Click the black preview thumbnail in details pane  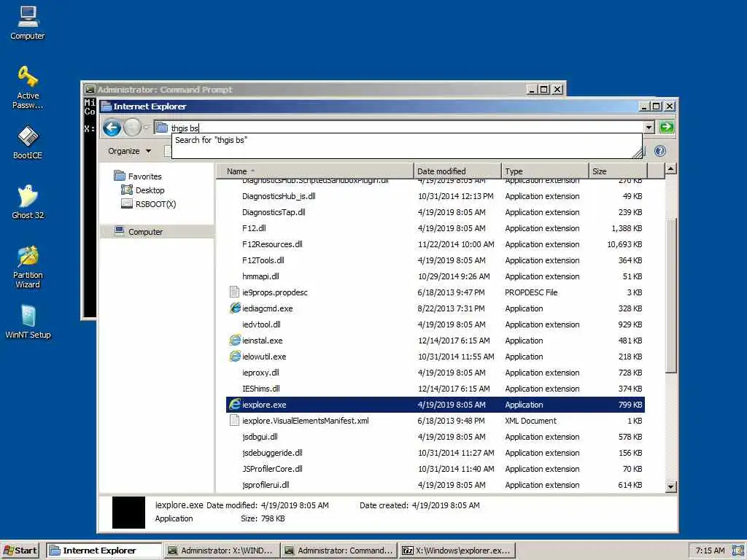(128, 513)
